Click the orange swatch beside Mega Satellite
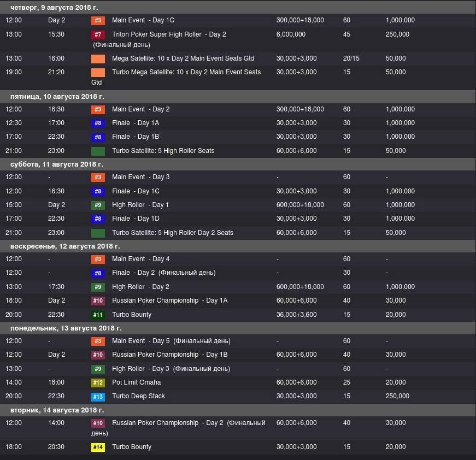 (98, 58)
